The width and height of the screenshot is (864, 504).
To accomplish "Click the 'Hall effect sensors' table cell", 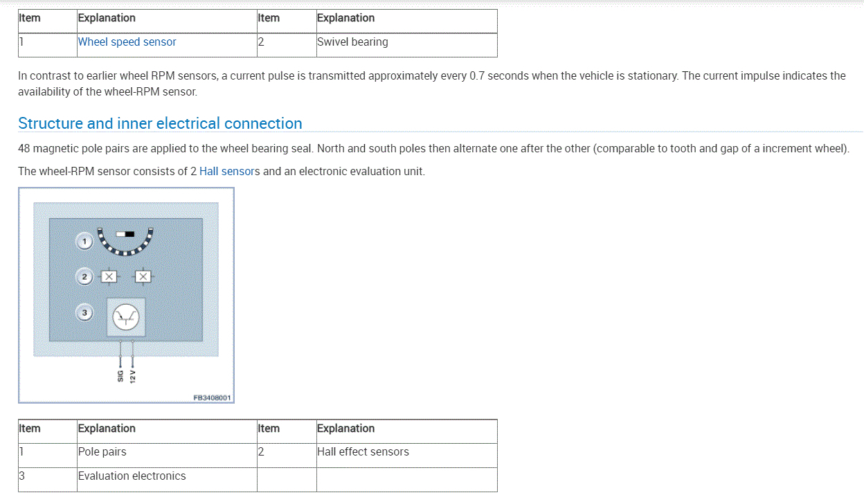I will pyautogui.click(x=406, y=455).
